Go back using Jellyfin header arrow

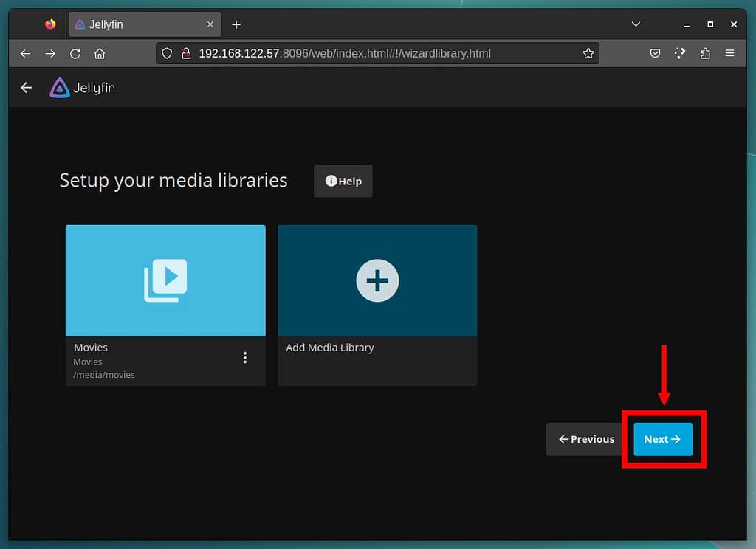(x=27, y=88)
